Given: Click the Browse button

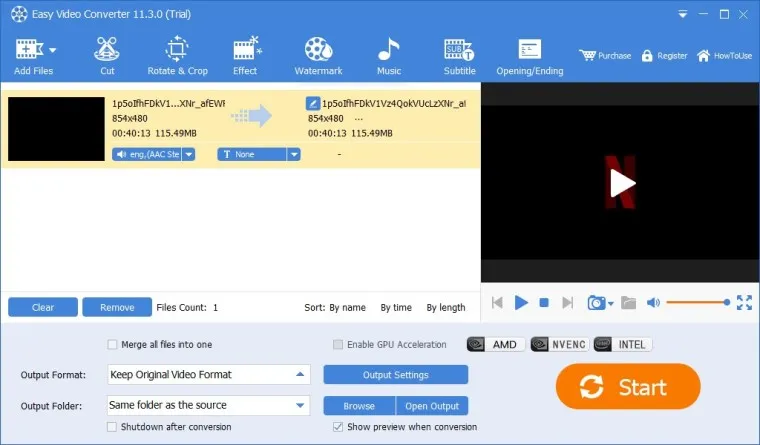Looking at the screenshot, I should point(359,406).
